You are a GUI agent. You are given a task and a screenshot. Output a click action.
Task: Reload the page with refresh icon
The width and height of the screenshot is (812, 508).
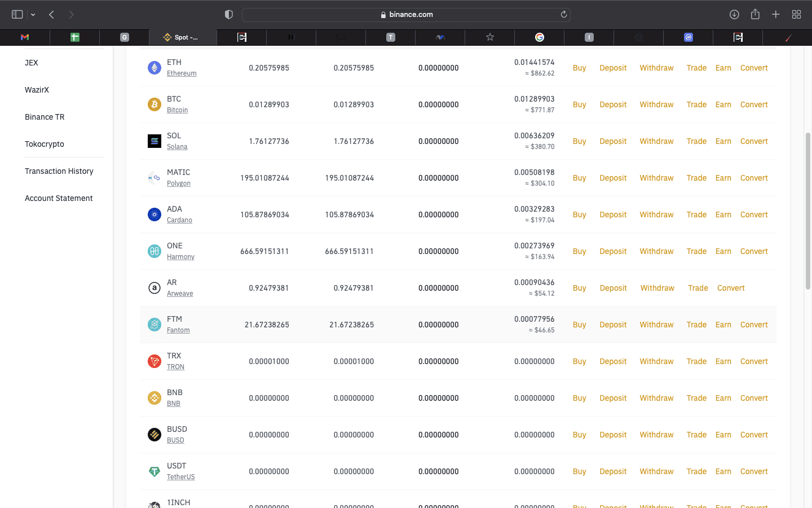pyautogui.click(x=563, y=15)
